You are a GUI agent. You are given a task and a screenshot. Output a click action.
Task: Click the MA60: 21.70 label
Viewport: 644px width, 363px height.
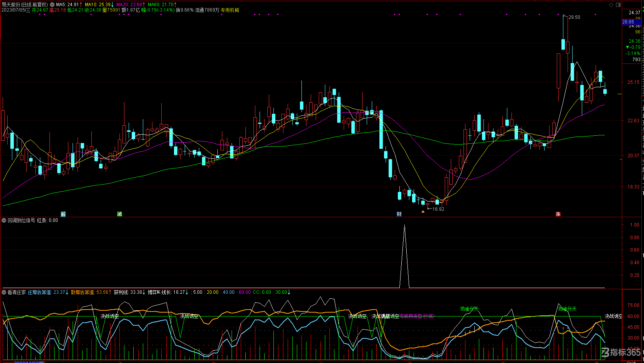pos(161,5)
